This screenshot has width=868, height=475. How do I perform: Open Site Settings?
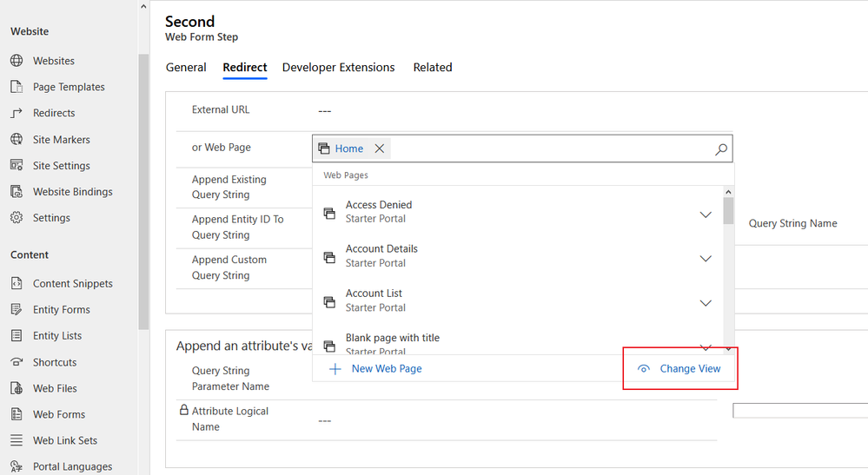pos(61,165)
